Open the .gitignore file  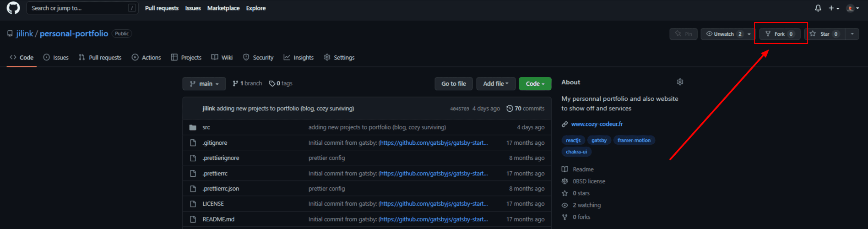215,143
